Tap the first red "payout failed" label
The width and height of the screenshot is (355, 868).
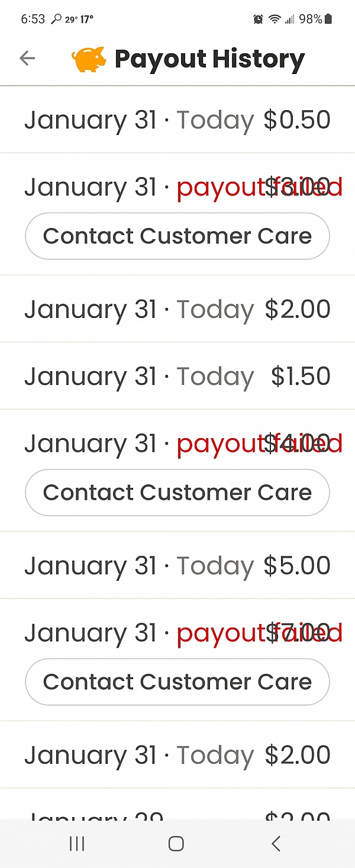259,188
